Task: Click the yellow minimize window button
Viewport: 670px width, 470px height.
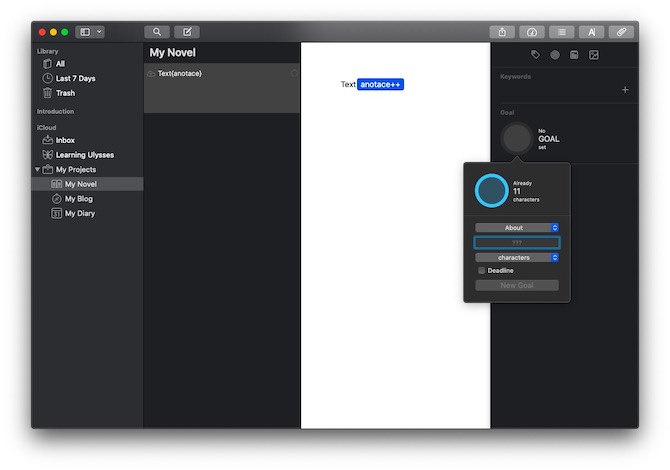Action: 53,32
